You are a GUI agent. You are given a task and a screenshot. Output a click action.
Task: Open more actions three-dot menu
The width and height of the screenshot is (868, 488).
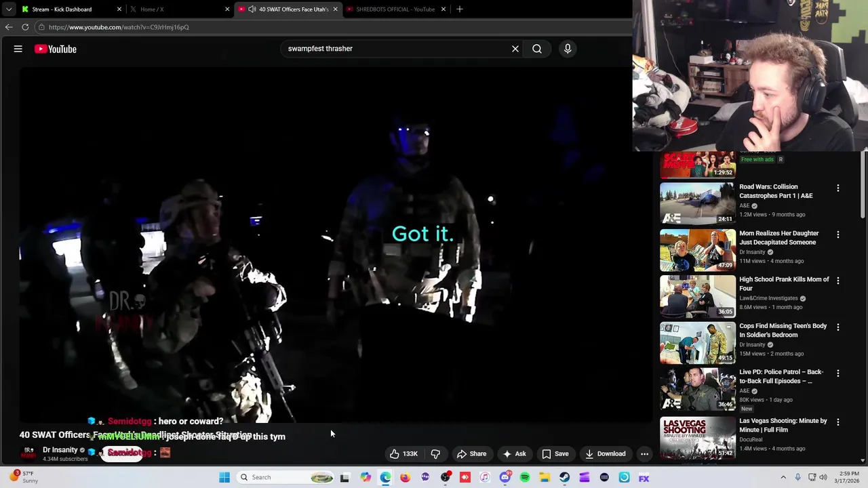645,454
